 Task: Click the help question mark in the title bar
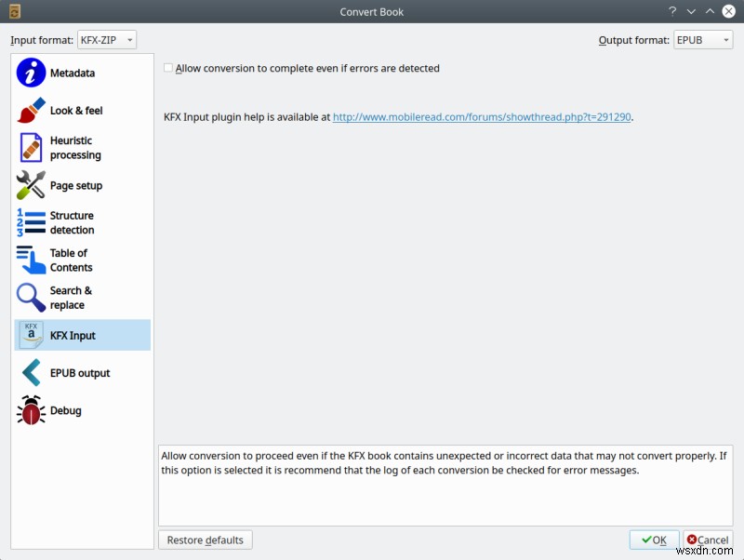tap(671, 11)
